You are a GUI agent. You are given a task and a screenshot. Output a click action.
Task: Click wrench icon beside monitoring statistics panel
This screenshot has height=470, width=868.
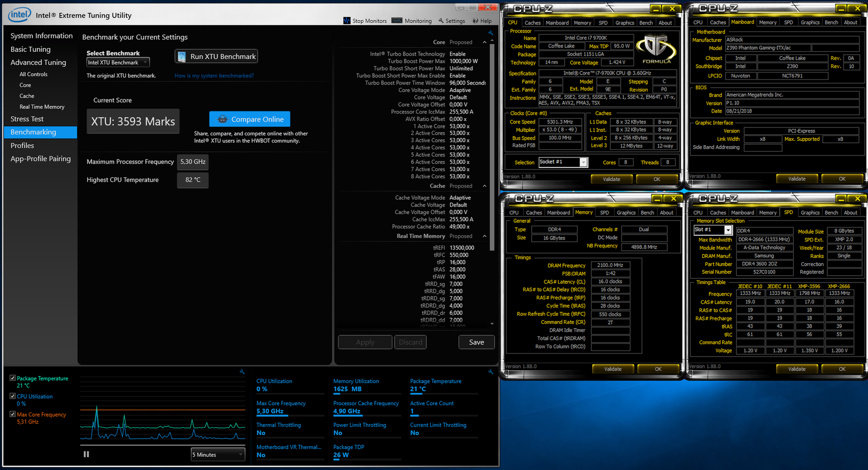pos(491,372)
